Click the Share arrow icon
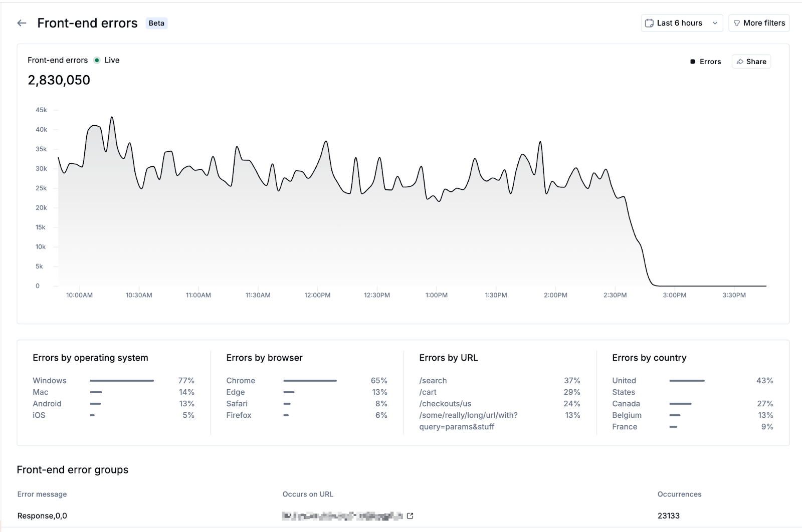802x532 pixels. (740, 62)
